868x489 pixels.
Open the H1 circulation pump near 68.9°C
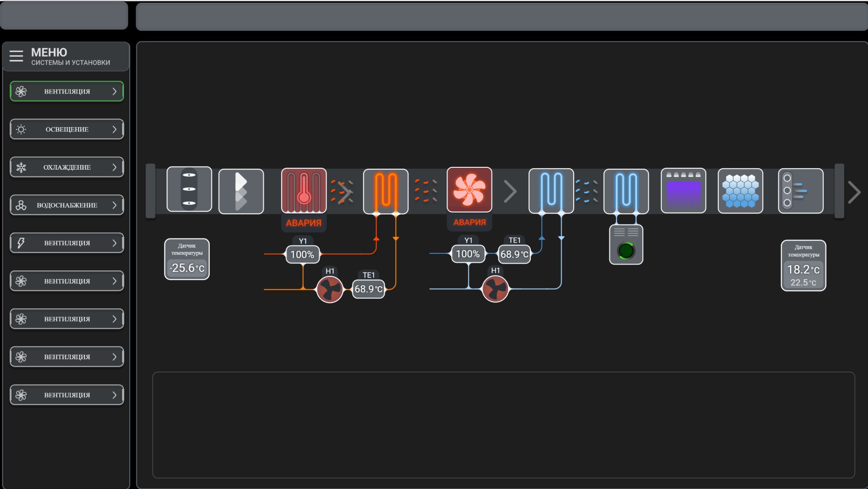330,289
